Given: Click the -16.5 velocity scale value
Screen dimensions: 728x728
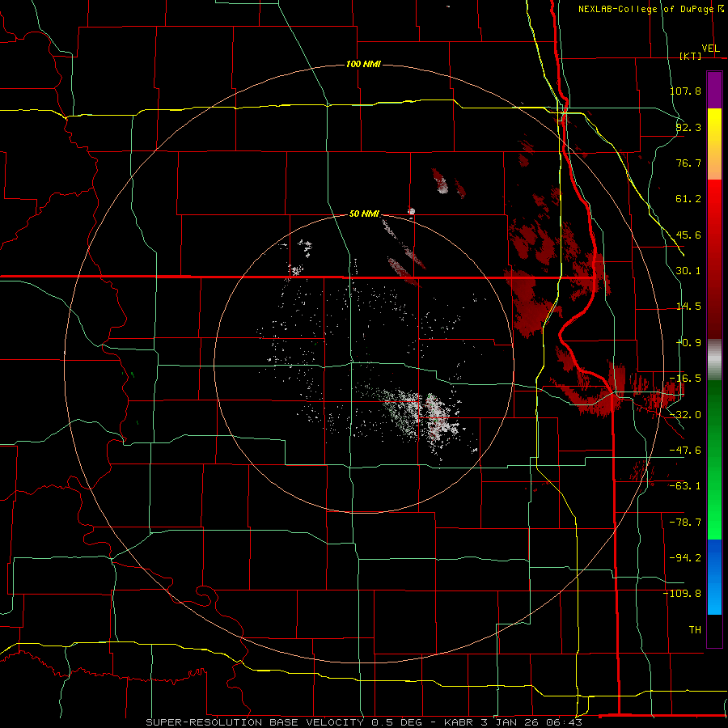Looking at the screenshot, I should pos(685,379).
